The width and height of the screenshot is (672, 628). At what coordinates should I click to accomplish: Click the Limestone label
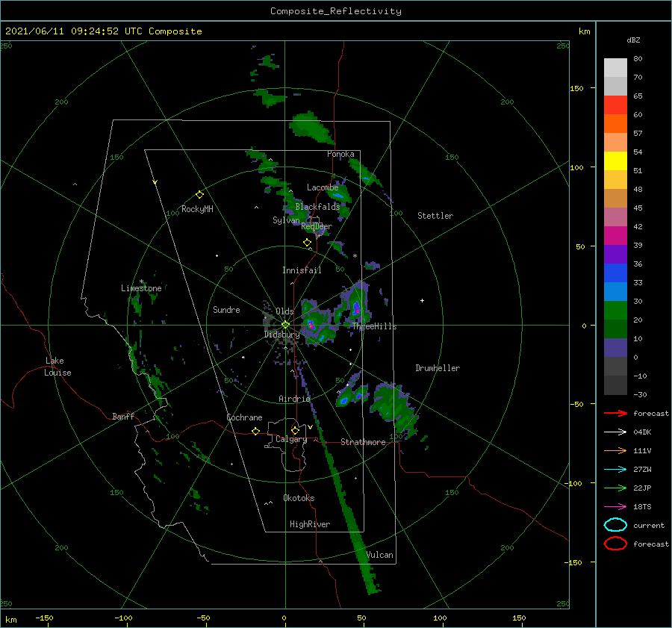click(x=141, y=288)
